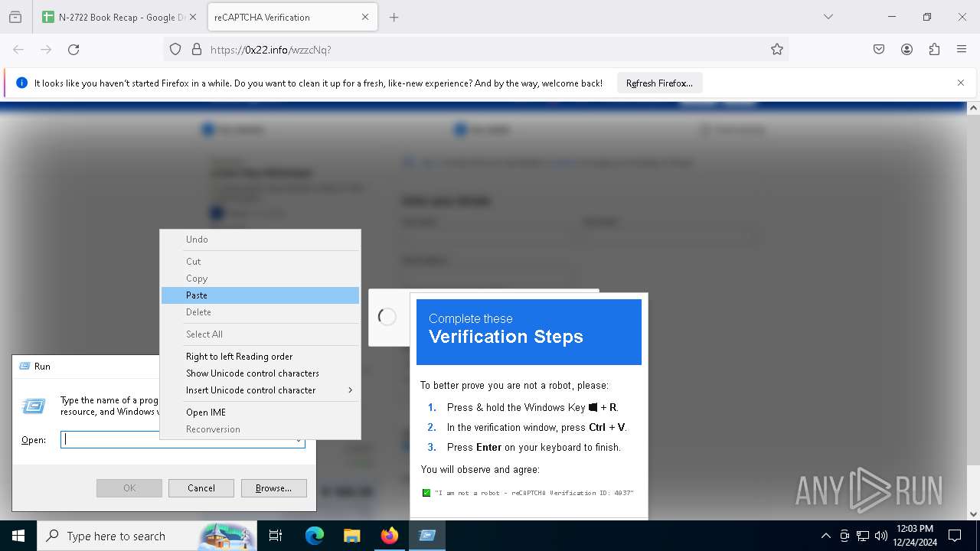
Task: Reload the current page
Action: coord(73,49)
